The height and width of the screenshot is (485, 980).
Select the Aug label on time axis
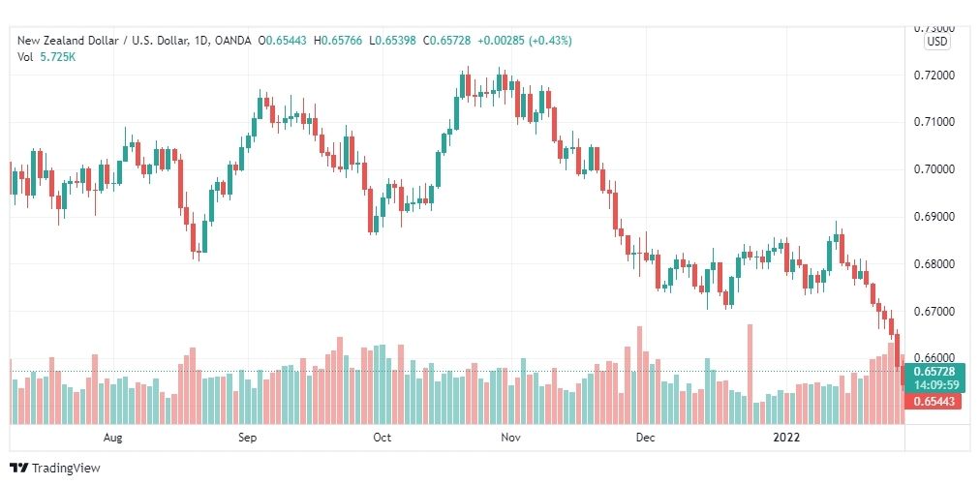(x=112, y=438)
